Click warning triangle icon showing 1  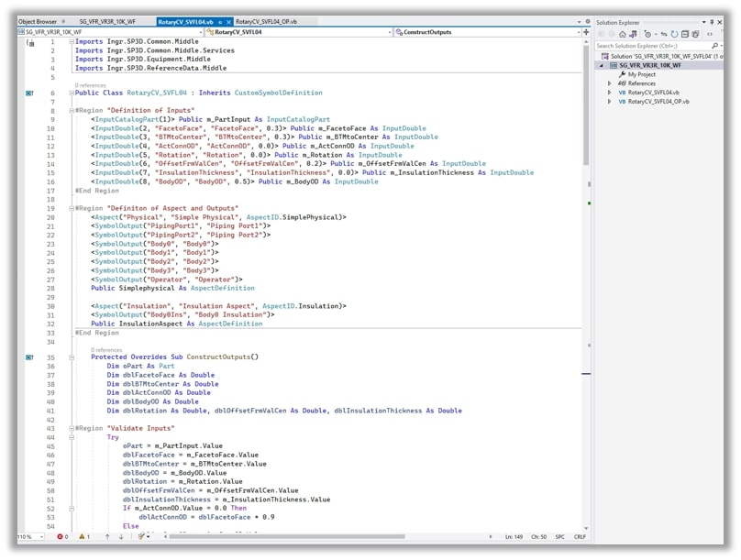82,537
